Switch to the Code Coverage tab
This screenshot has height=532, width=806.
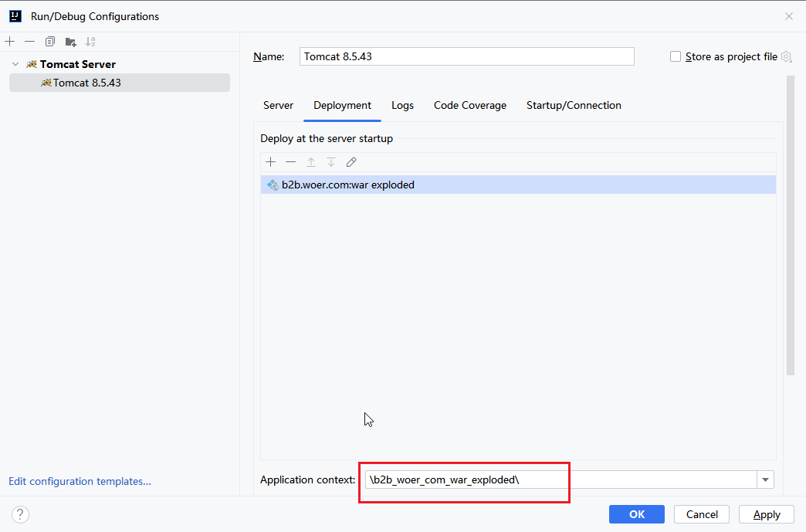(470, 105)
